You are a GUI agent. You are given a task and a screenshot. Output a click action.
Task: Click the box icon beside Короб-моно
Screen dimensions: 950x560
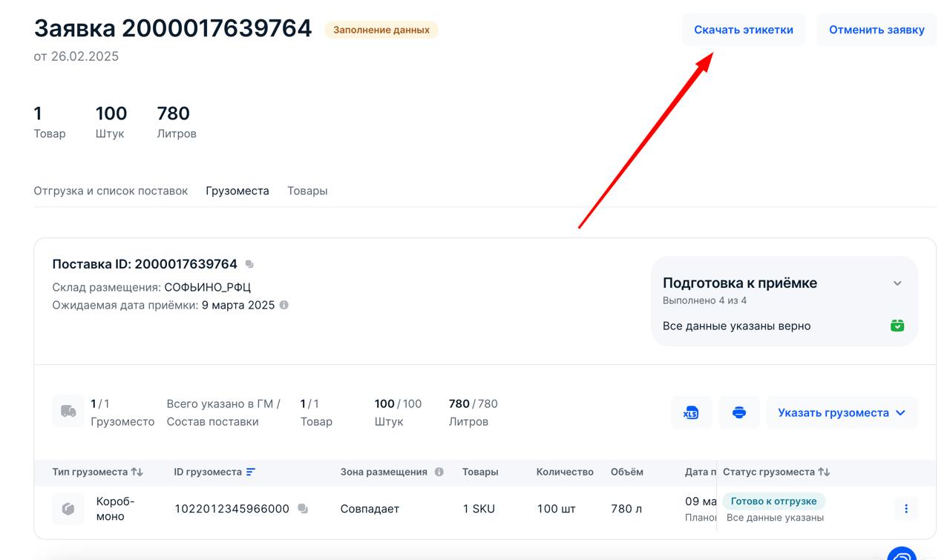click(x=67, y=509)
